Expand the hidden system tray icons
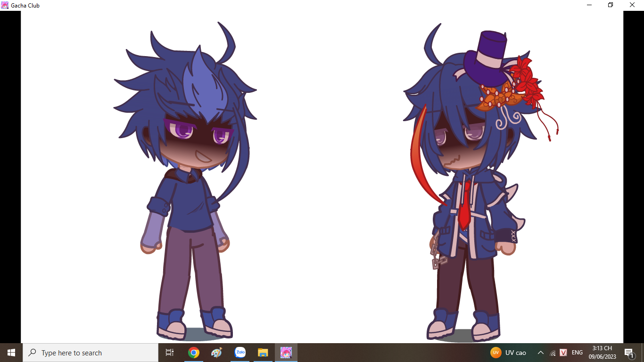644x362 pixels. pyautogui.click(x=541, y=353)
